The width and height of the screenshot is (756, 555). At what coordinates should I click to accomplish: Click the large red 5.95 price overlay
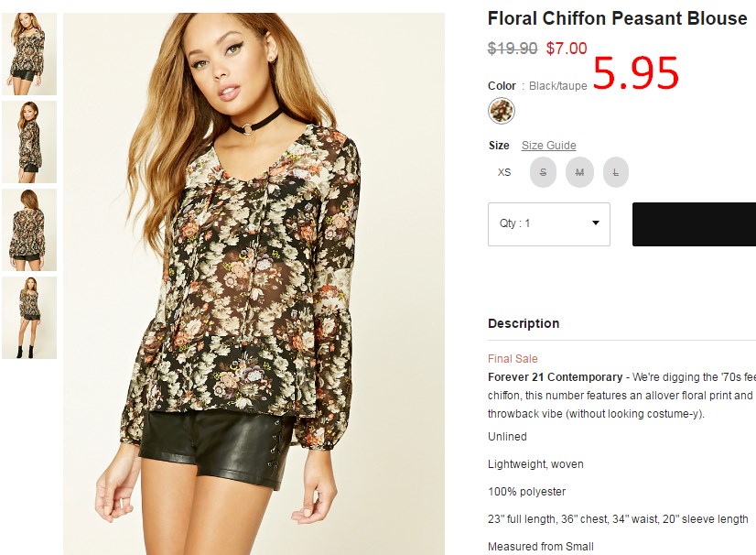[636, 73]
